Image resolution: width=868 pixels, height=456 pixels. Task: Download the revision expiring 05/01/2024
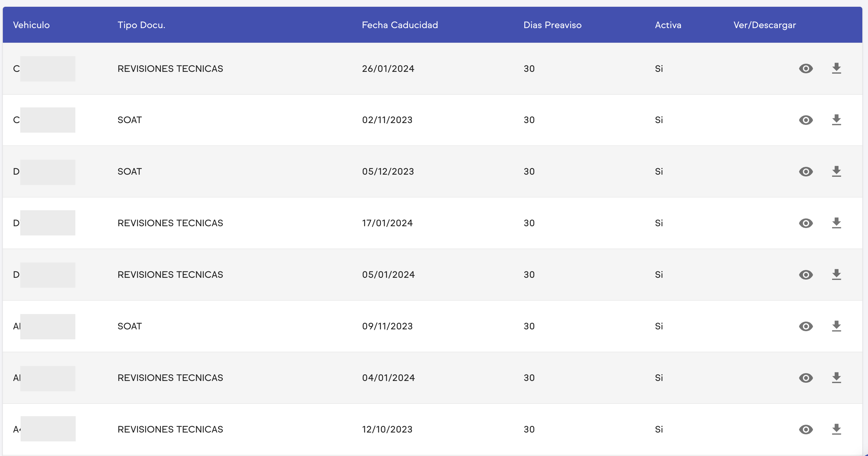point(836,275)
